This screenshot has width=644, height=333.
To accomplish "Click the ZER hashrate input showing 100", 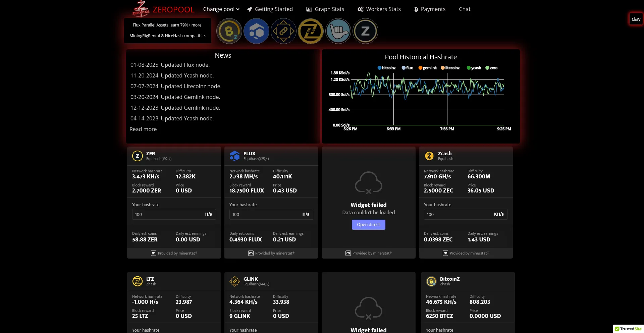I will 168,214.
